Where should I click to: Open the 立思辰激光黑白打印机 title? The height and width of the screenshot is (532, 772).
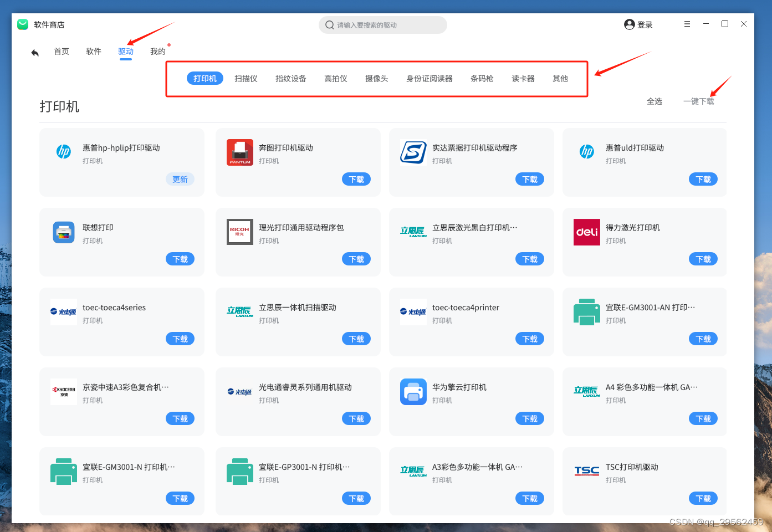475,228
